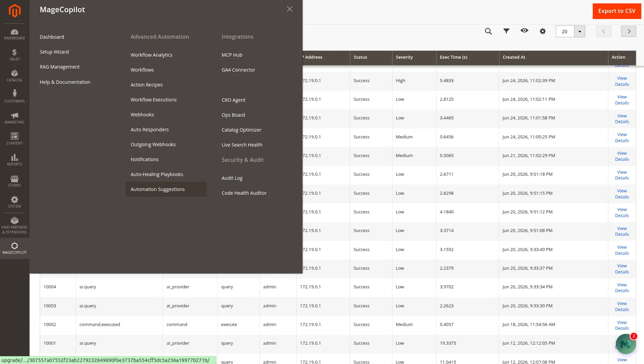Open Workflows menu item
Screen dimensions: 644x364
pos(142,70)
